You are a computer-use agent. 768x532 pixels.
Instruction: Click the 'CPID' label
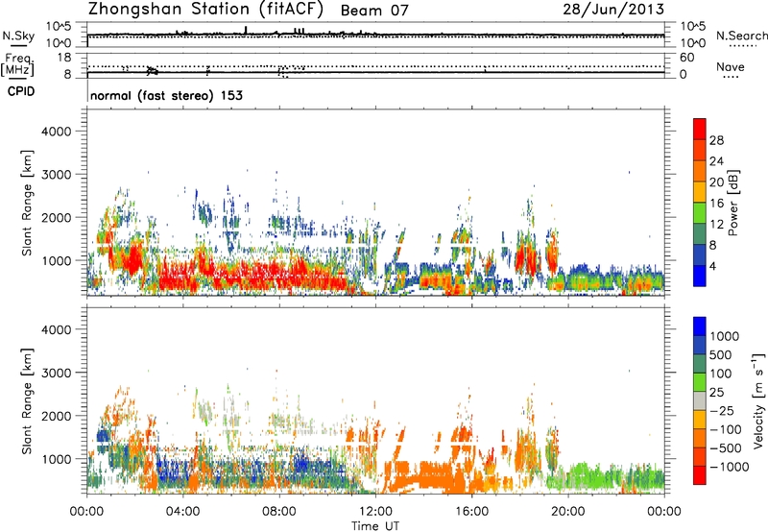pyautogui.click(x=21, y=91)
